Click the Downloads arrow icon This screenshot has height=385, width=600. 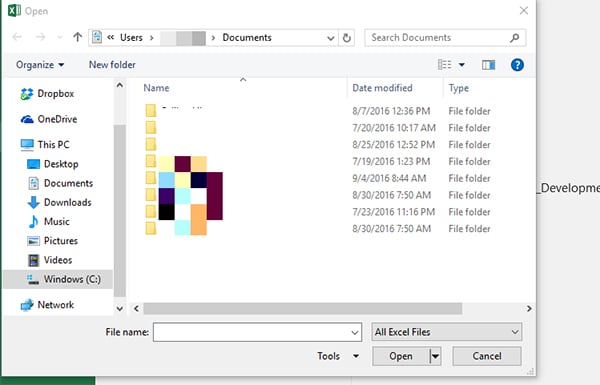pyautogui.click(x=33, y=202)
